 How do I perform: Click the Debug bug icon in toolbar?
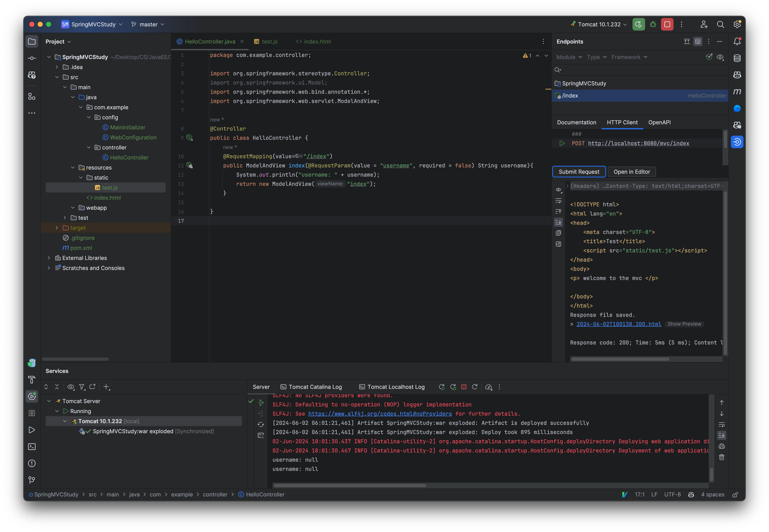coord(653,24)
